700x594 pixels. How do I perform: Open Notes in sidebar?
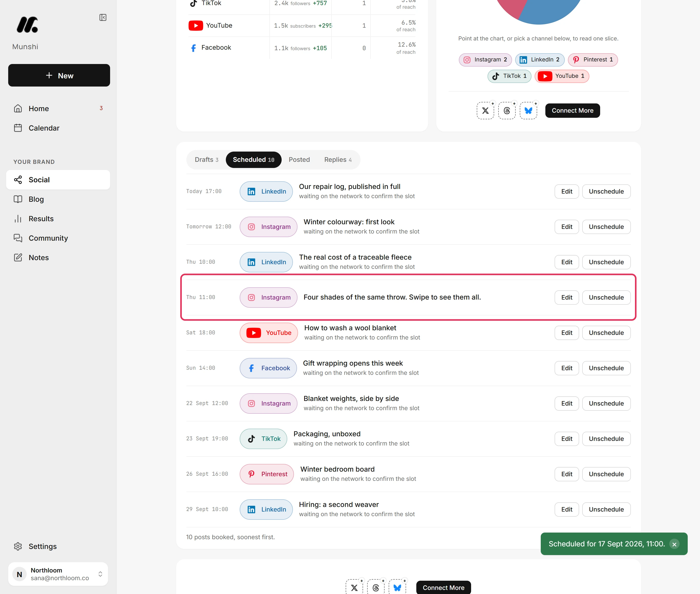point(58,258)
